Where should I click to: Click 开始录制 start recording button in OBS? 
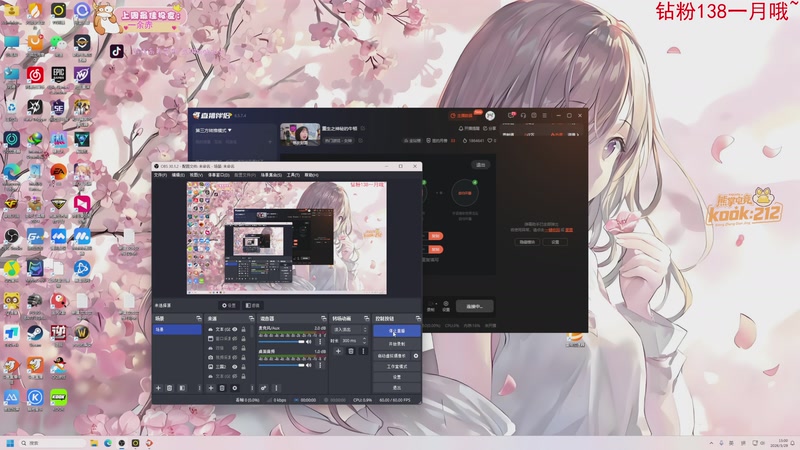396,344
